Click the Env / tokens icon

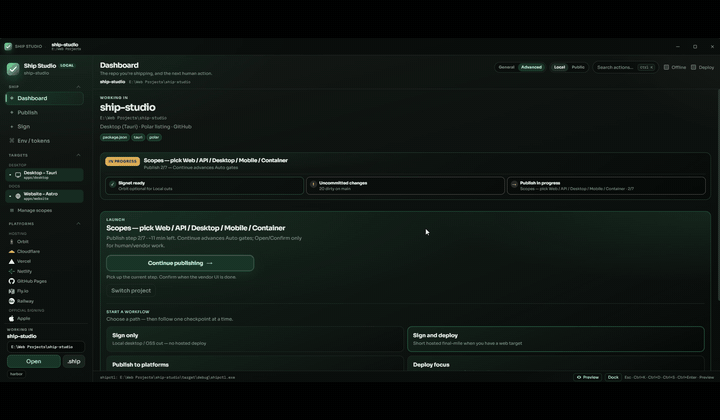(11, 140)
